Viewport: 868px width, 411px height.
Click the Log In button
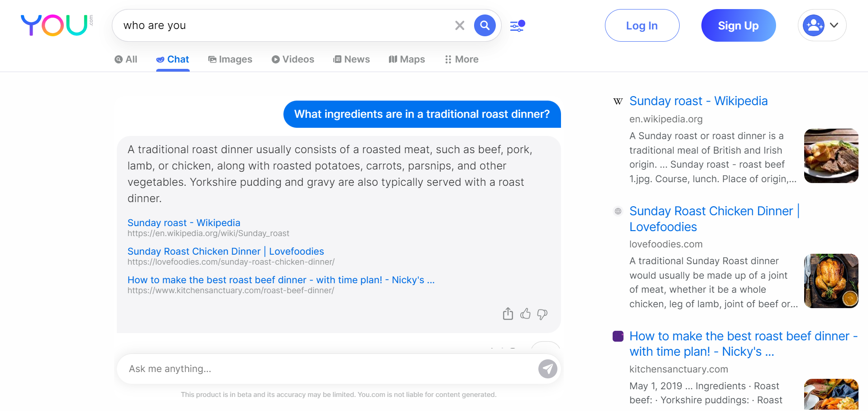(x=642, y=25)
